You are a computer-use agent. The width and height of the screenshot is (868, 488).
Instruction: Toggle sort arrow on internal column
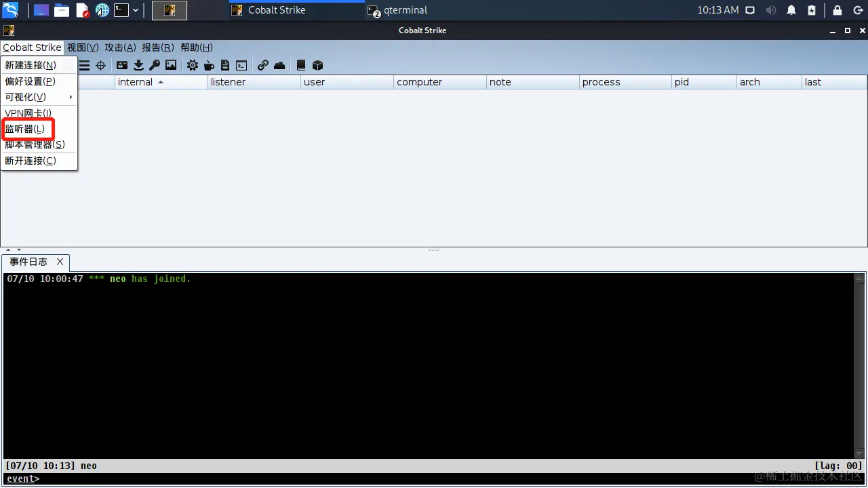(x=161, y=82)
